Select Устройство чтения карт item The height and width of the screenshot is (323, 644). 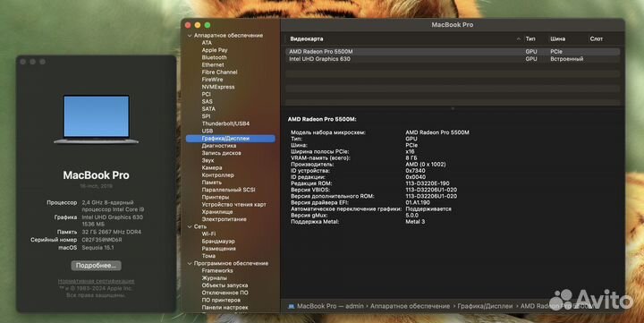click(x=234, y=205)
